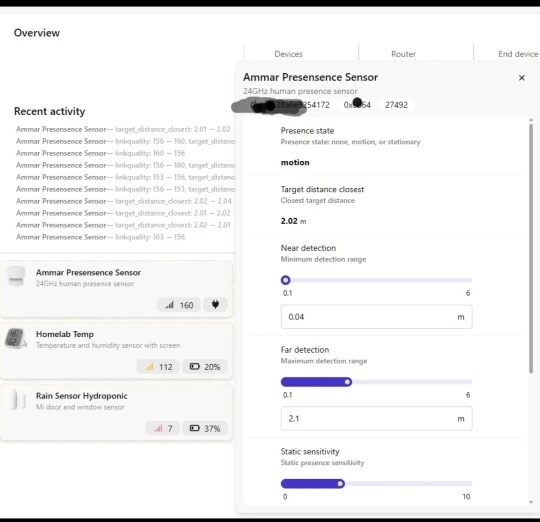The height and width of the screenshot is (522, 540).
Task: Click the 27492 network address badge
Action: [x=396, y=105]
